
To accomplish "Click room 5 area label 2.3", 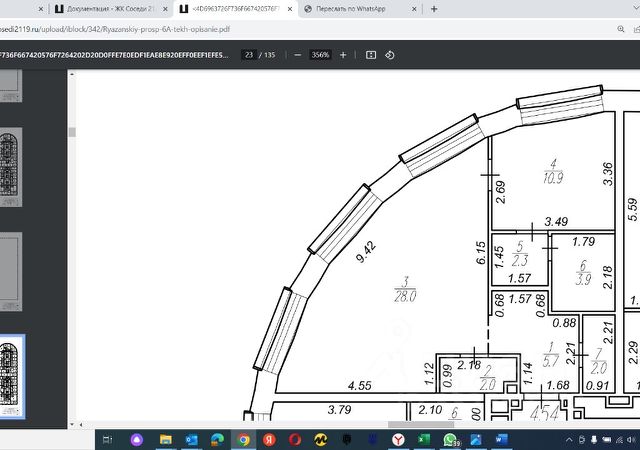I will click(x=520, y=260).
